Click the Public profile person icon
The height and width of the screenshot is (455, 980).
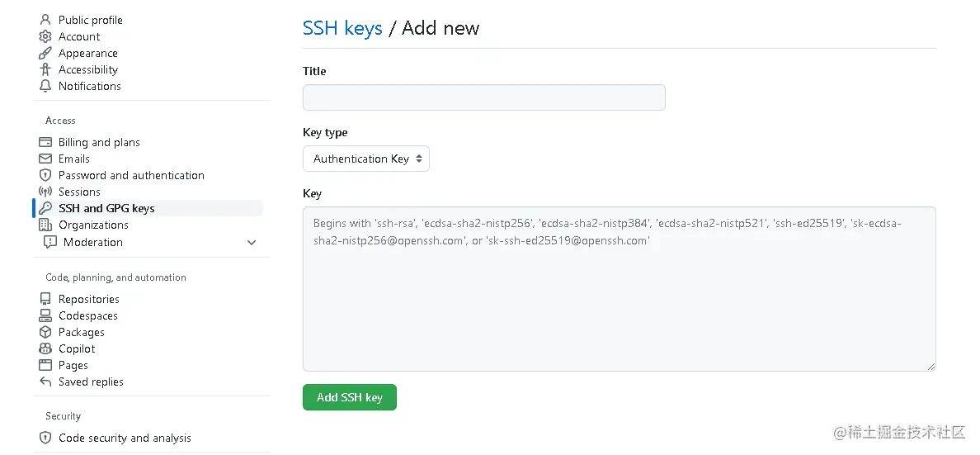(x=45, y=20)
